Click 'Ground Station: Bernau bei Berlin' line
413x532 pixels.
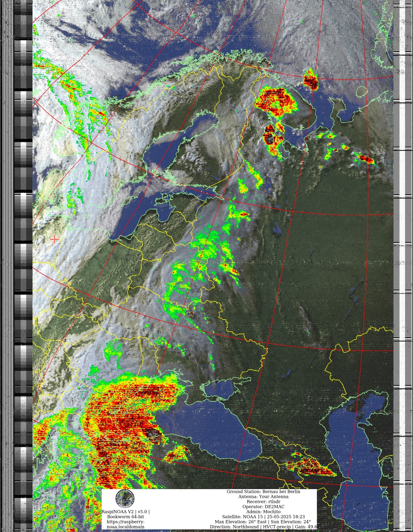263,491
